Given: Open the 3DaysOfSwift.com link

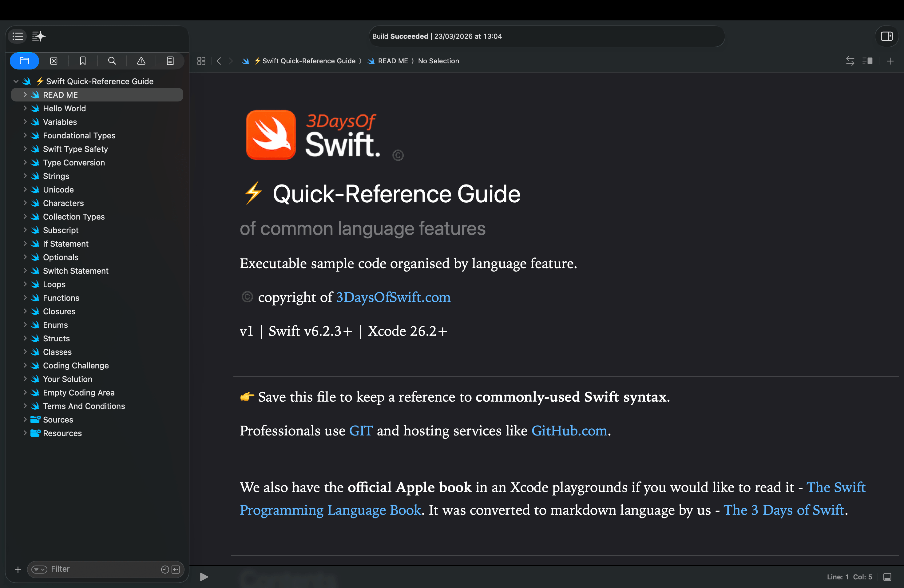Looking at the screenshot, I should [x=393, y=298].
